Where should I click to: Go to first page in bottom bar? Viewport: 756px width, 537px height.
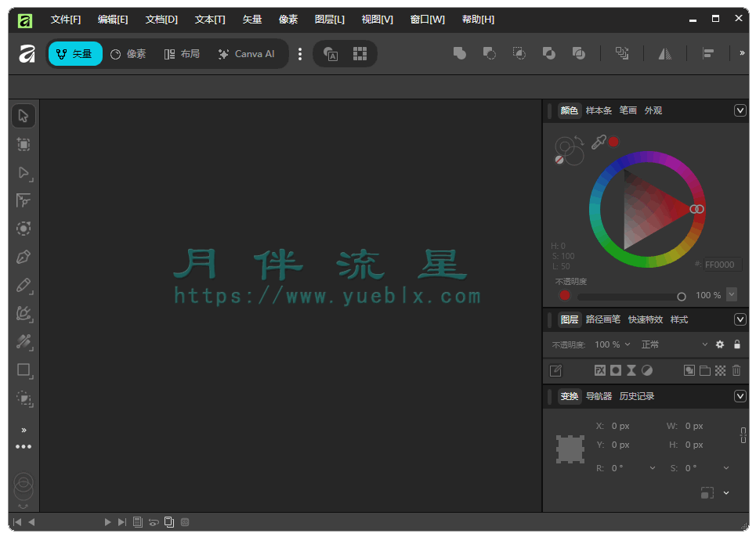click(17, 522)
